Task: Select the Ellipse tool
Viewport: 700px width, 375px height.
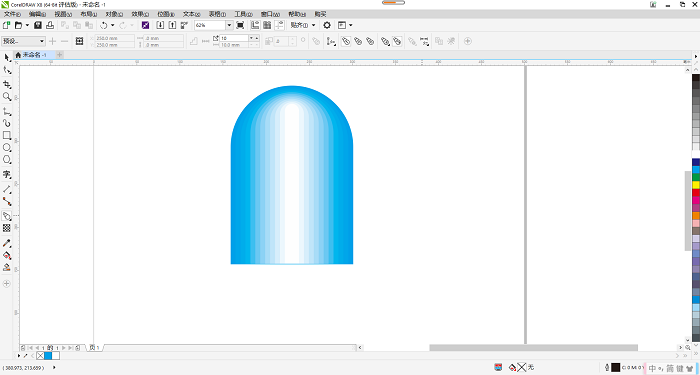Action: click(7, 147)
